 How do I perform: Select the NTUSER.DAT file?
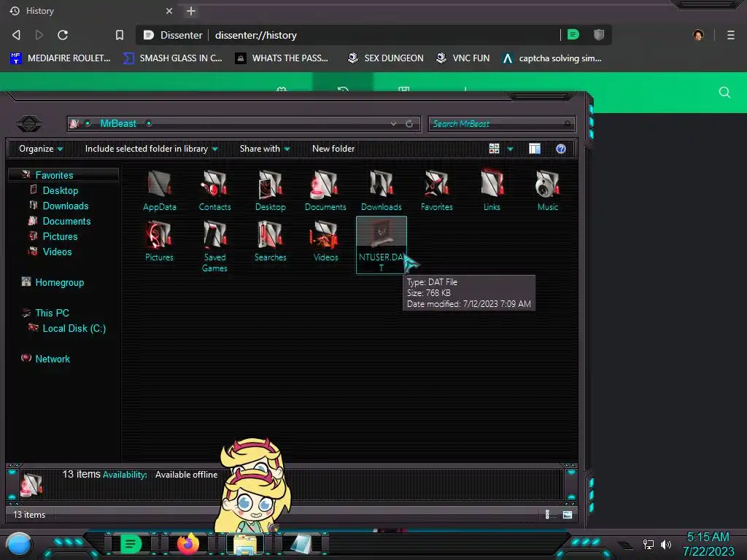point(381,245)
